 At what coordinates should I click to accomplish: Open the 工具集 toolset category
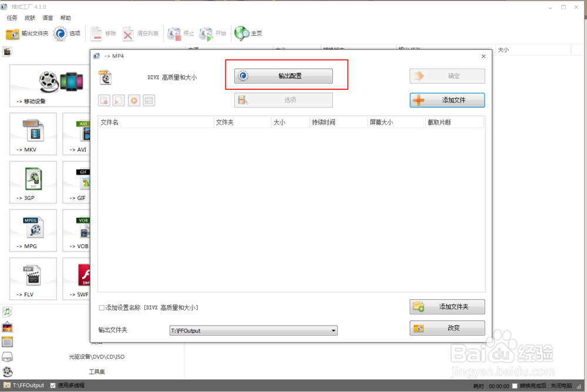[97, 372]
